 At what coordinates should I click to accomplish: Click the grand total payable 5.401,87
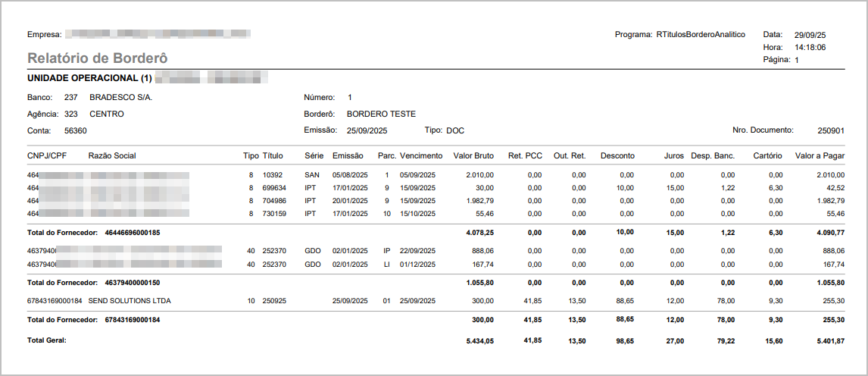point(830,341)
